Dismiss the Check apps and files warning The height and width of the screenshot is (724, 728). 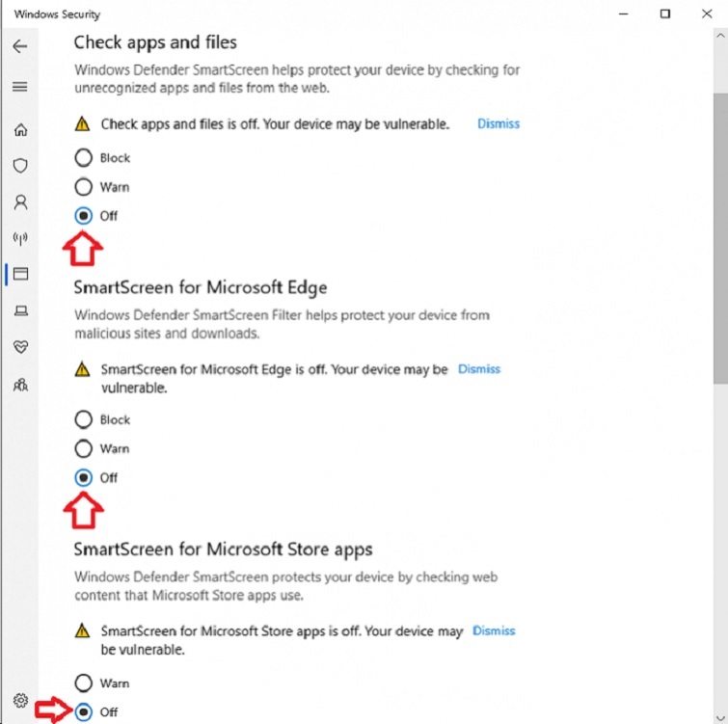coord(499,124)
